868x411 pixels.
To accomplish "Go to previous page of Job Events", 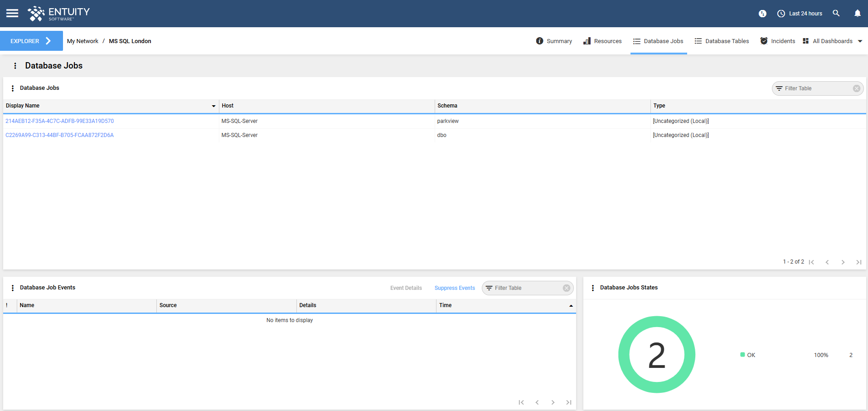I will (x=537, y=402).
